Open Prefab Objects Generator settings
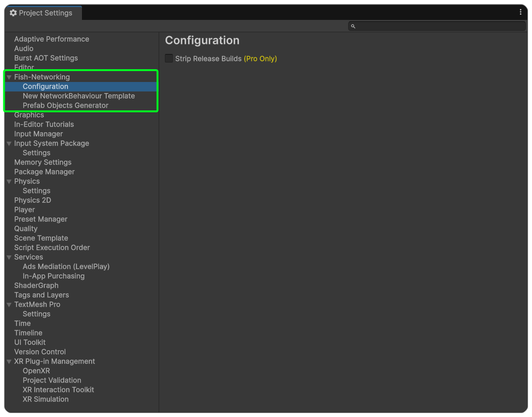The image size is (532, 417). tap(65, 105)
